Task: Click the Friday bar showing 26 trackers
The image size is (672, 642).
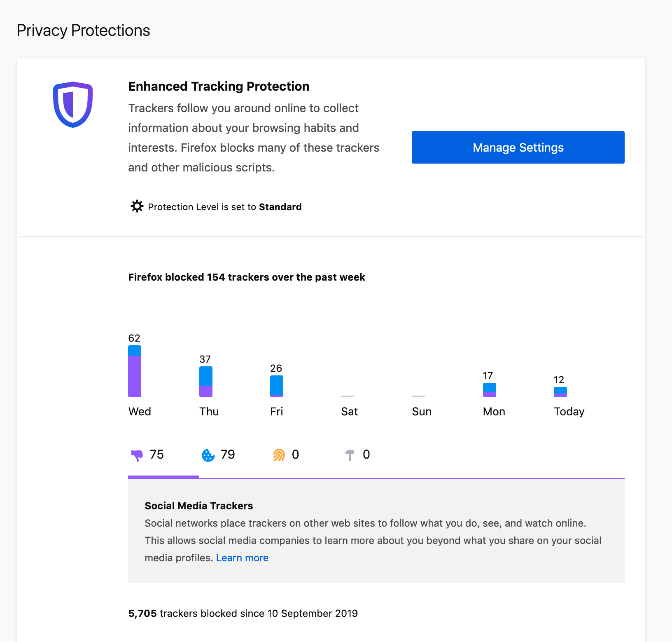Action: coord(277,386)
